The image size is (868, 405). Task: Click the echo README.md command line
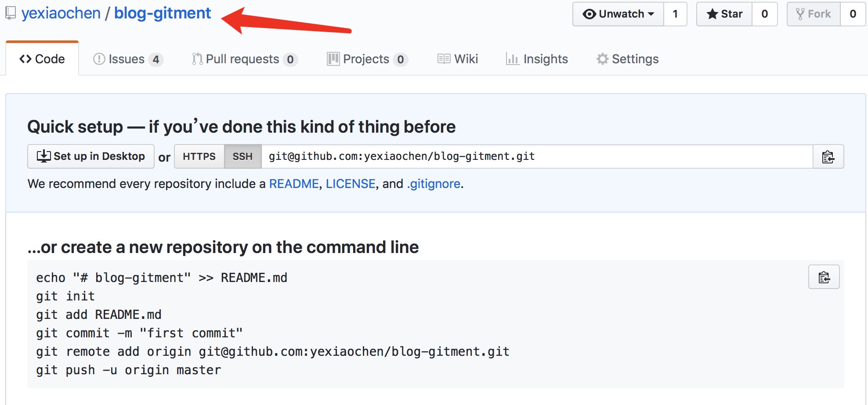(162, 278)
